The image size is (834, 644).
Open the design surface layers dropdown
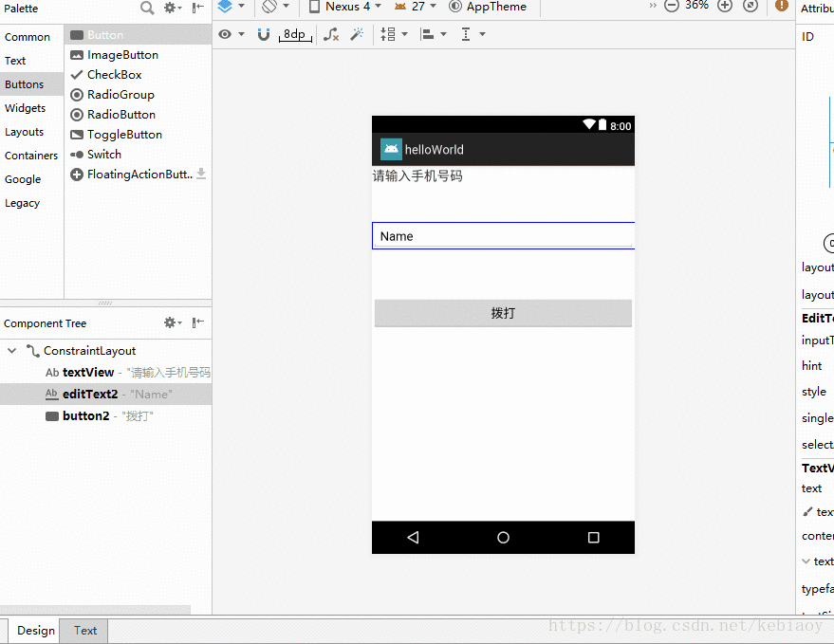[232, 7]
